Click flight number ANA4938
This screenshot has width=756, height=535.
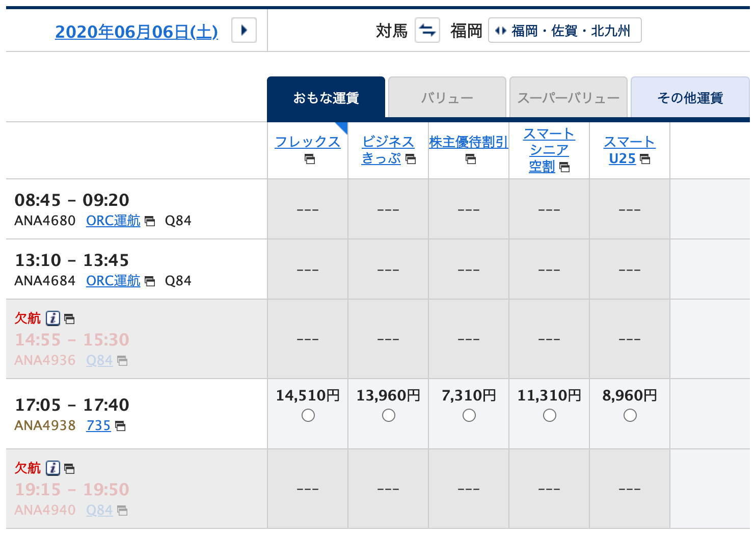tap(45, 425)
